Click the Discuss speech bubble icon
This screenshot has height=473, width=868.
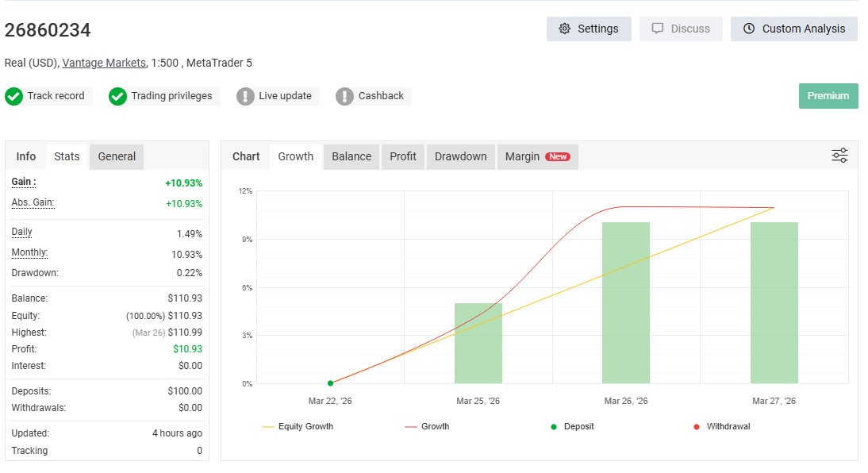tap(658, 29)
